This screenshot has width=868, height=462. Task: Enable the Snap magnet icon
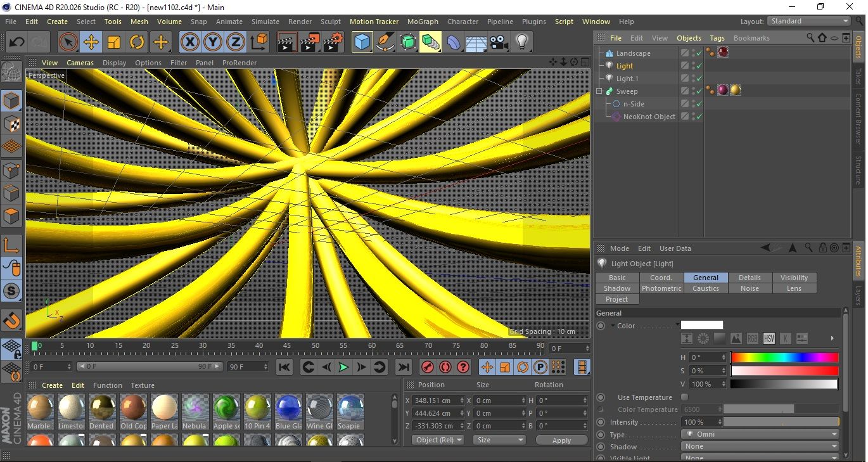(11, 321)
